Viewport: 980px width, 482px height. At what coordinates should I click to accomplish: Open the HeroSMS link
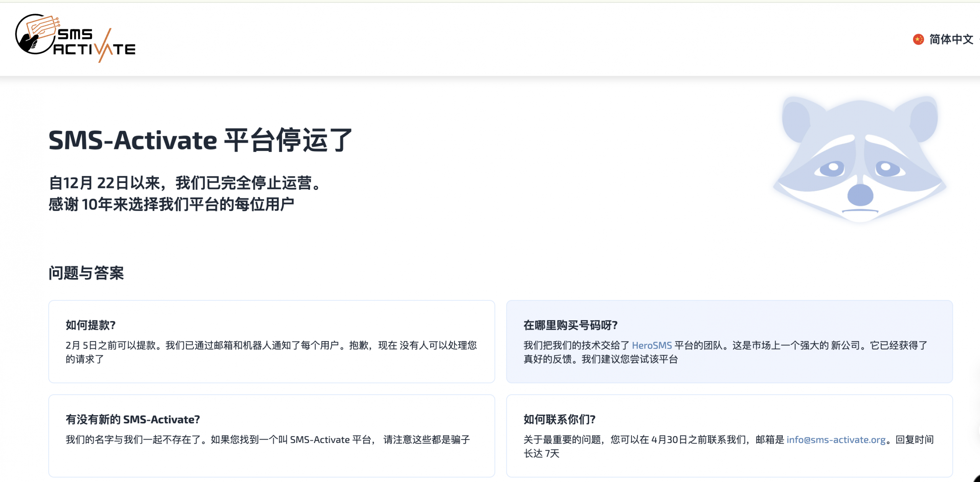click(652, 345)
